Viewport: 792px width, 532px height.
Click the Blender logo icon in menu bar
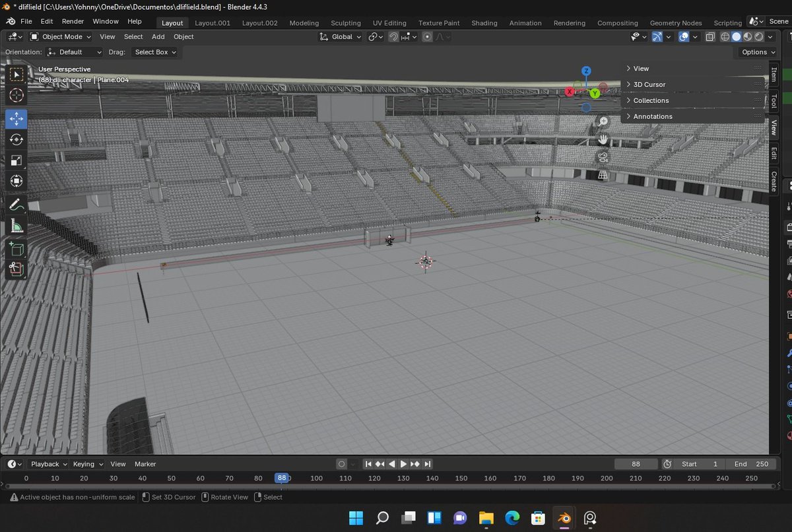coord(11,21)
